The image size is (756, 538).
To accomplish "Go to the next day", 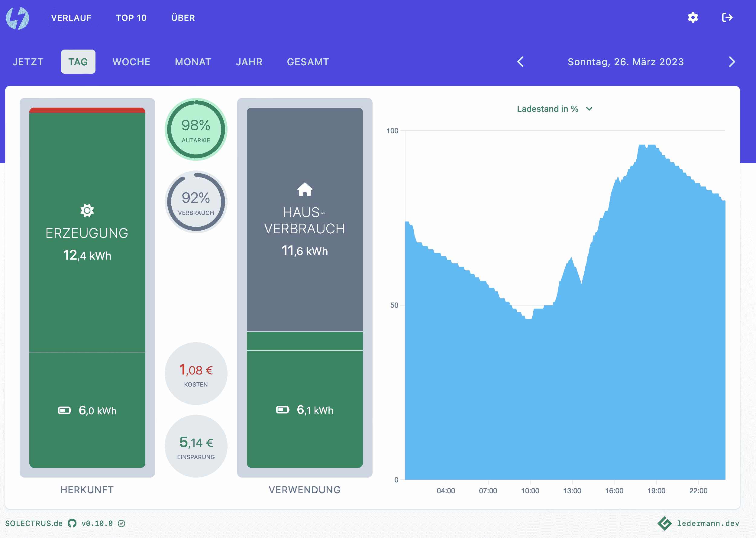I will click(732, 62).
